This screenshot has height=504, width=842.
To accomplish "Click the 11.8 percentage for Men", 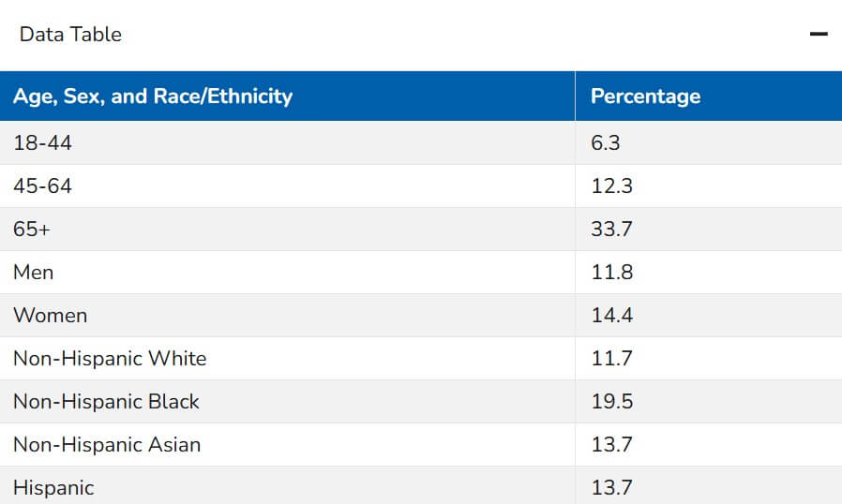I will click(x=611, y=273).
